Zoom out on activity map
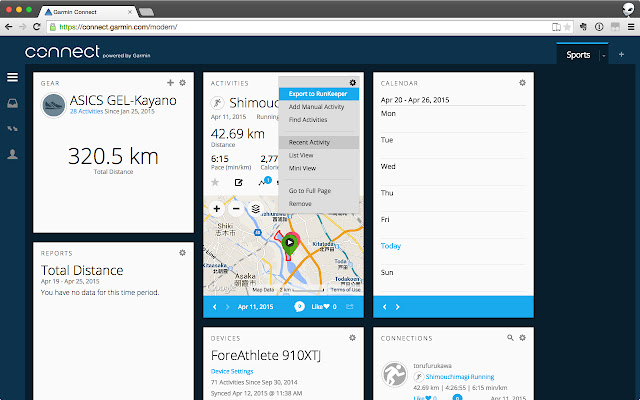This screenshot has width=640, height=400. click(236, 209)
